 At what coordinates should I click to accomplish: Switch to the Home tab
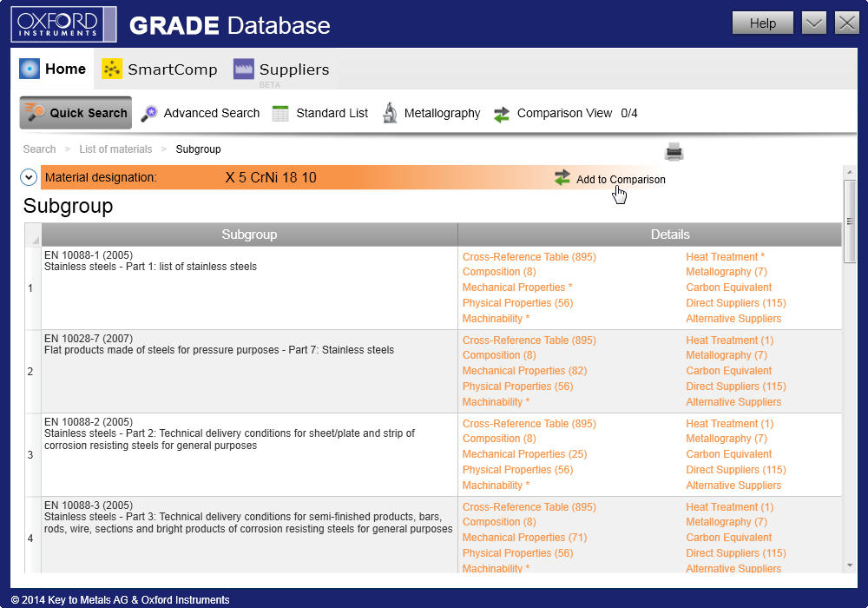53,69
